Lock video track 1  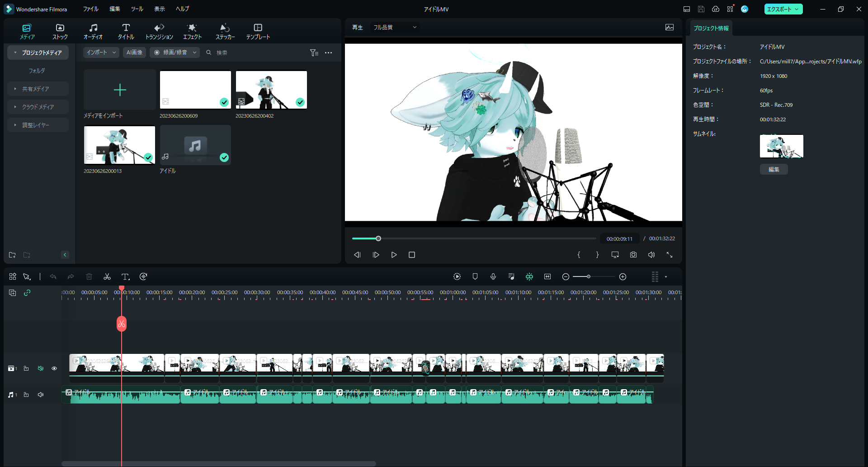[26, 368]
